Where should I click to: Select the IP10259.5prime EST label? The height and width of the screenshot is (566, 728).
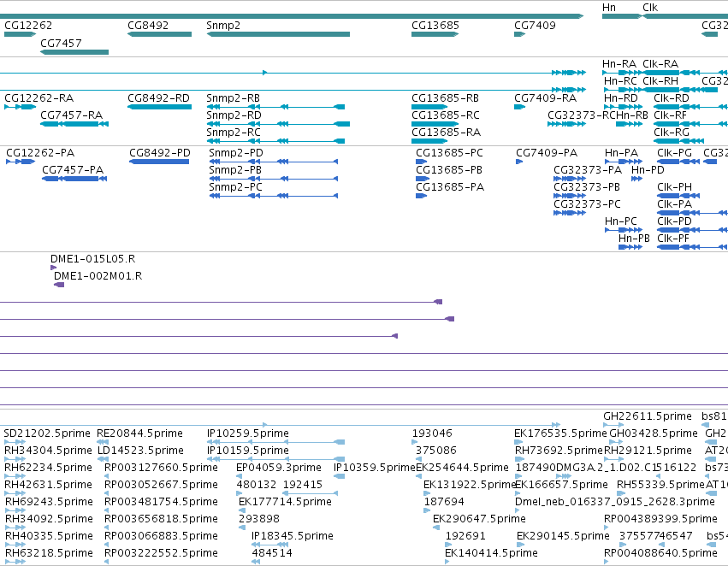tap(248, 433)
